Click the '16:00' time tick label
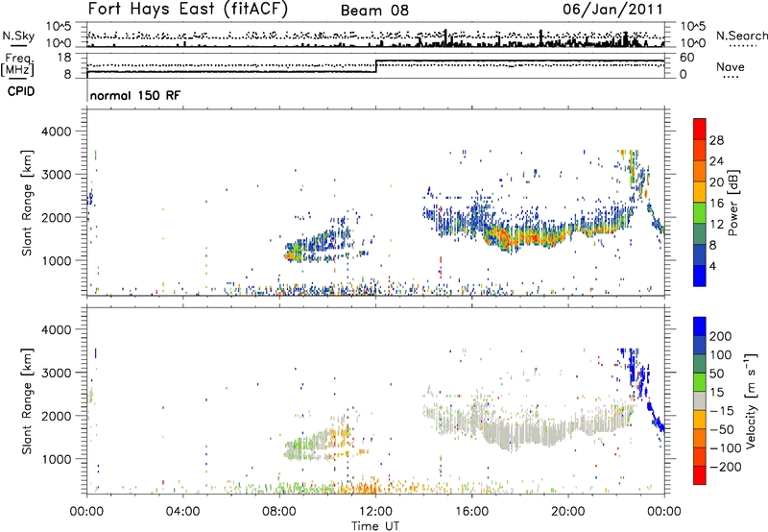 [471, 512]
